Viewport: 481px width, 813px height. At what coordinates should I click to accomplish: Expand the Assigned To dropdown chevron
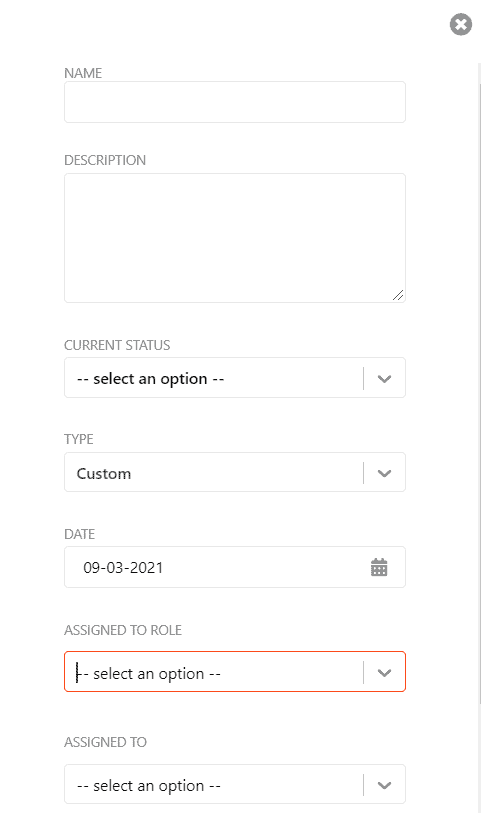click(384, 785)
